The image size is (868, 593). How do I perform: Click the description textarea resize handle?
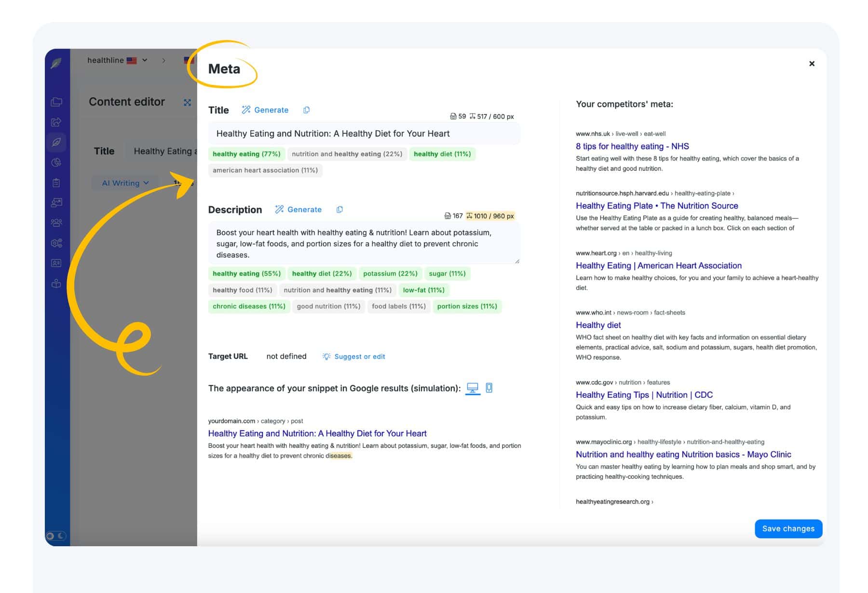click(x=517, y=261)
